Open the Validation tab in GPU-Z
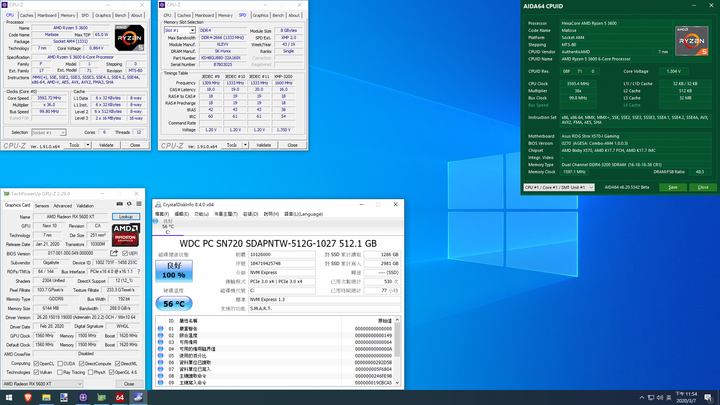This screenshot has width=720, height=405. coord(85,206)
